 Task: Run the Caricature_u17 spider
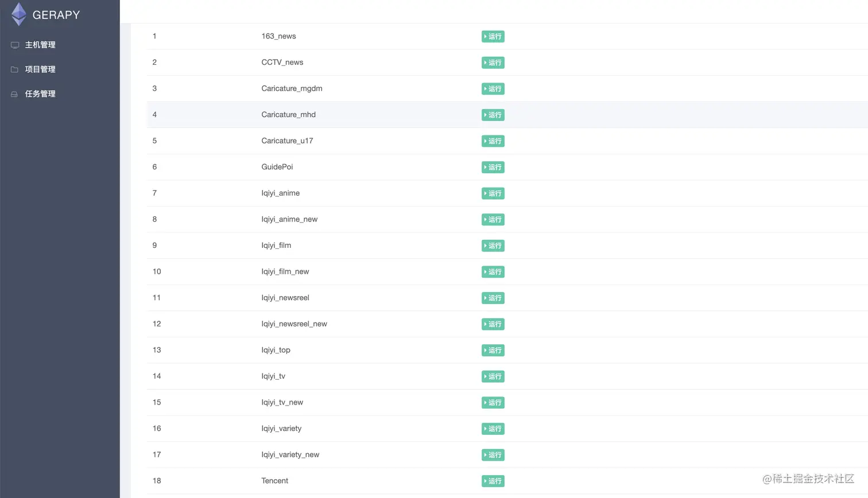(493, 141)
